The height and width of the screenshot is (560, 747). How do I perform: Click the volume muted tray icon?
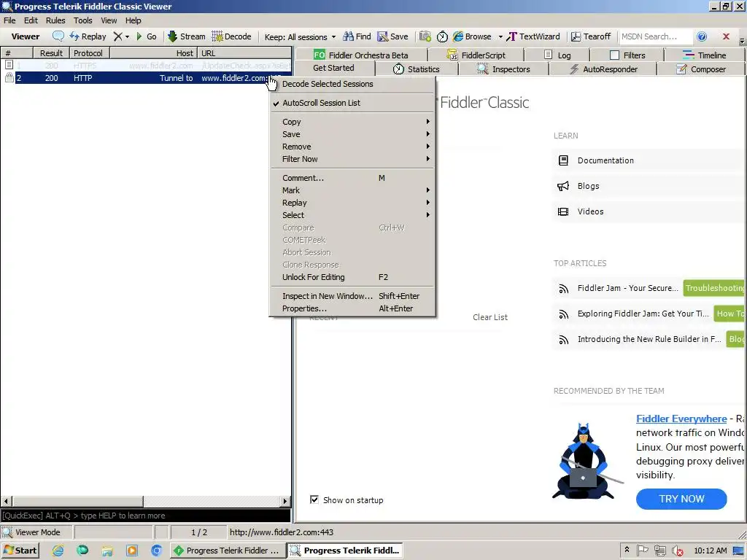(x=677, y=551)
